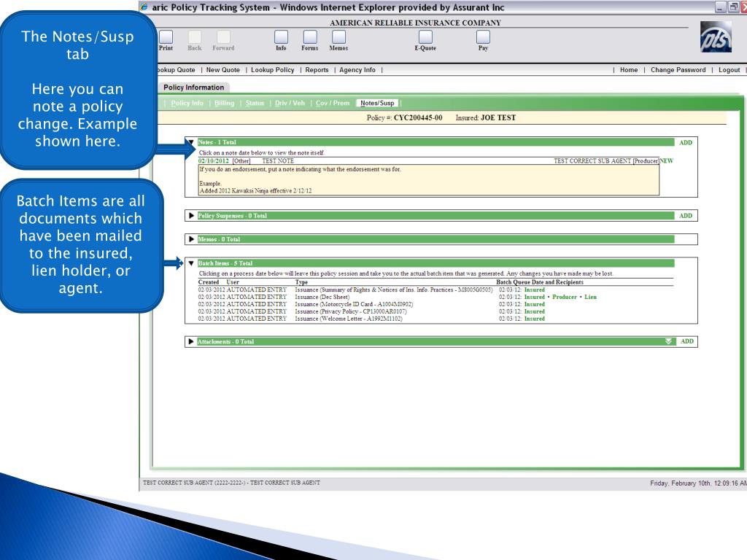747x560 pixels.
Task: Click ADD in the Attachments section
Action: click(687, 341)
